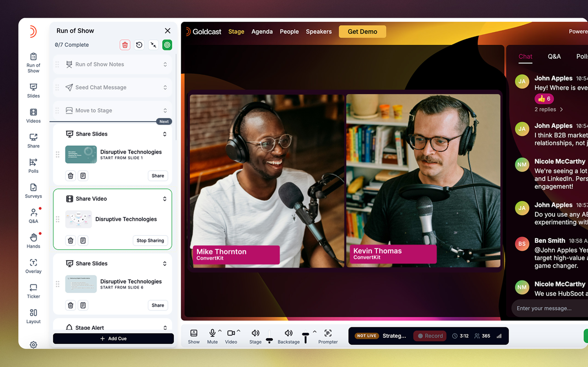Screen dimensions: 588x367
Task: Open the Agenda menu item
Action: 262,32
